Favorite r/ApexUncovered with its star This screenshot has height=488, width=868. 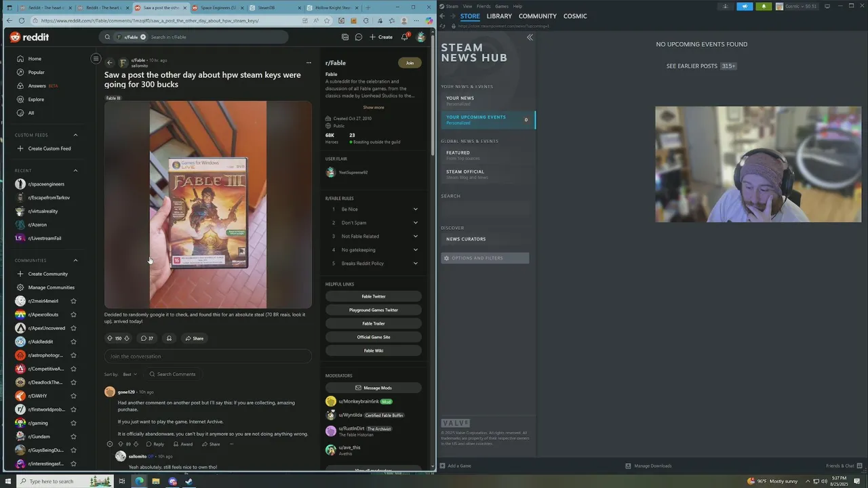pyautogui.click(x=73, y=328)
